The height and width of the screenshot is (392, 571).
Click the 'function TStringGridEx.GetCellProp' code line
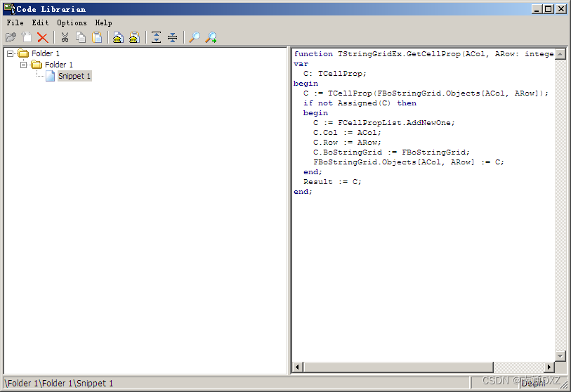[x=424, y=54]
